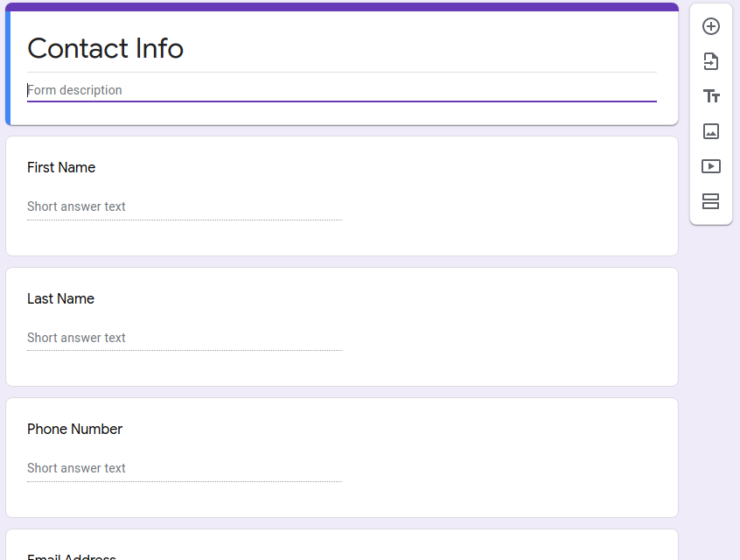
Task: Edit the First Name question title
Action: (x=60, y=167)
